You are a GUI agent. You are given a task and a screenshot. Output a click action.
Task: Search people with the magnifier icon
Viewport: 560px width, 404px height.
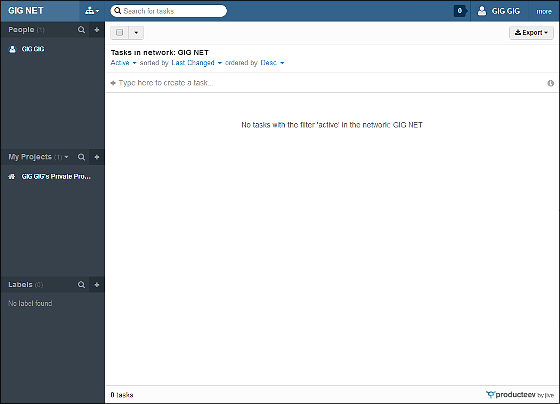81,30
